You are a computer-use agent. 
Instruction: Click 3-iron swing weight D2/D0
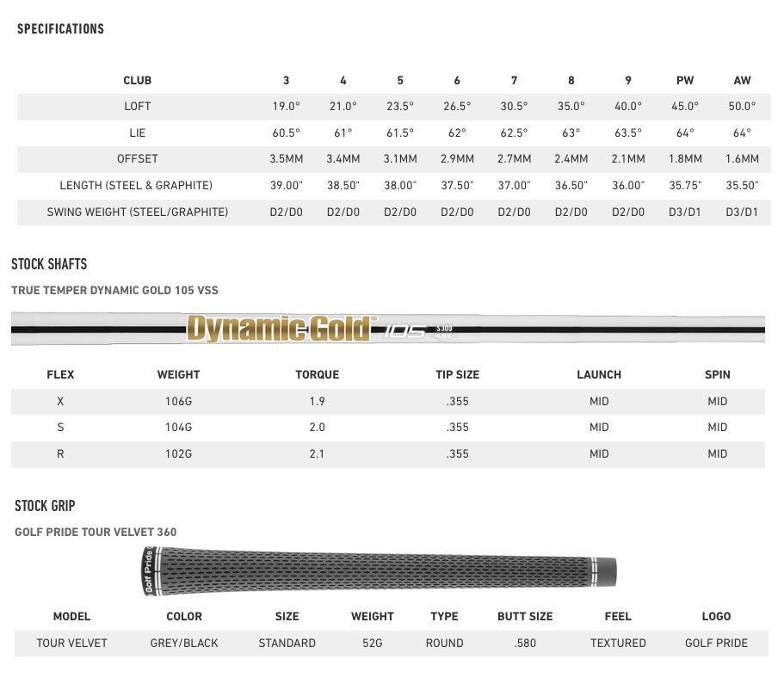[x=286, y=212]
